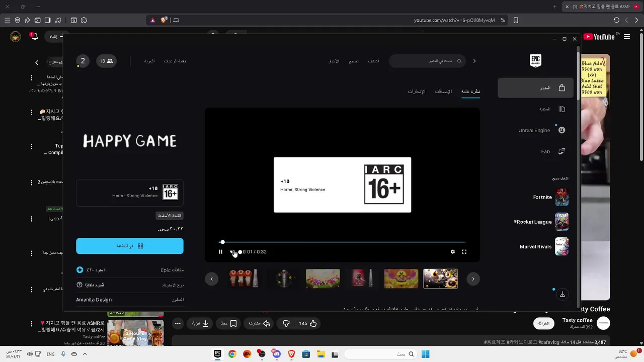644x362 pixels.
Task: Launch Fortnite from quick launch
Action: pyautogui.click(x=550, y=197)
